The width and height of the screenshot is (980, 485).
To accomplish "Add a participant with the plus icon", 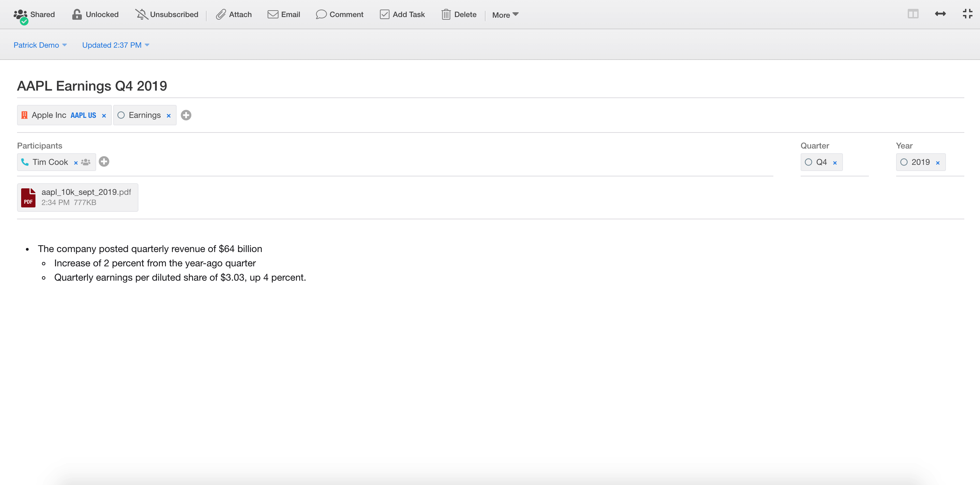I will click(x=104, y=162).
